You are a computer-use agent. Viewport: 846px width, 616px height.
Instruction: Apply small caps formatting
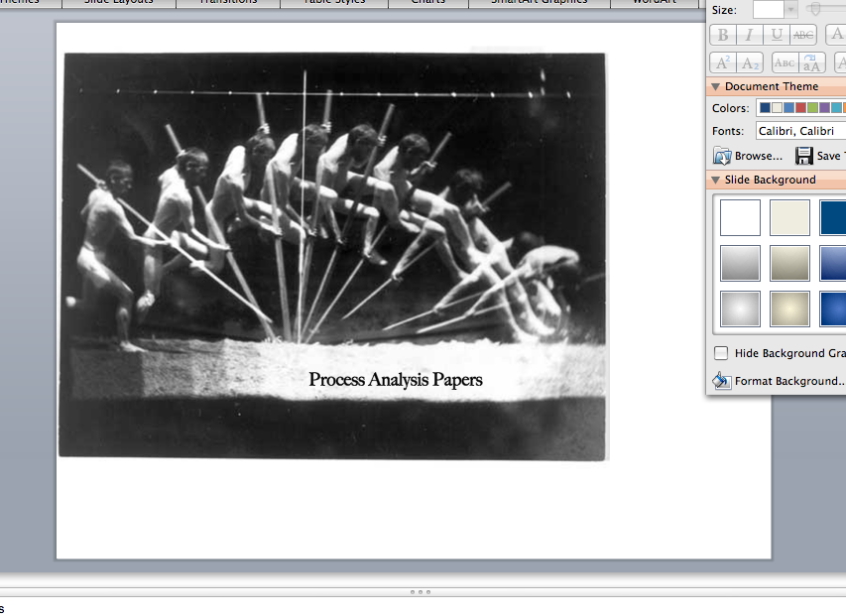(x=785, y=62)
